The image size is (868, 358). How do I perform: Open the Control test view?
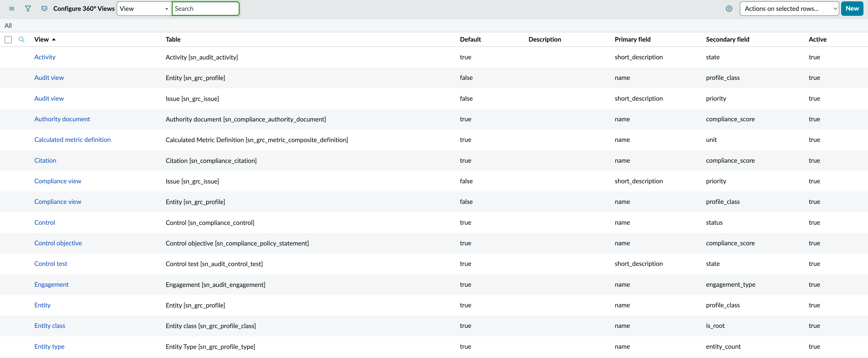pos(51,264)
